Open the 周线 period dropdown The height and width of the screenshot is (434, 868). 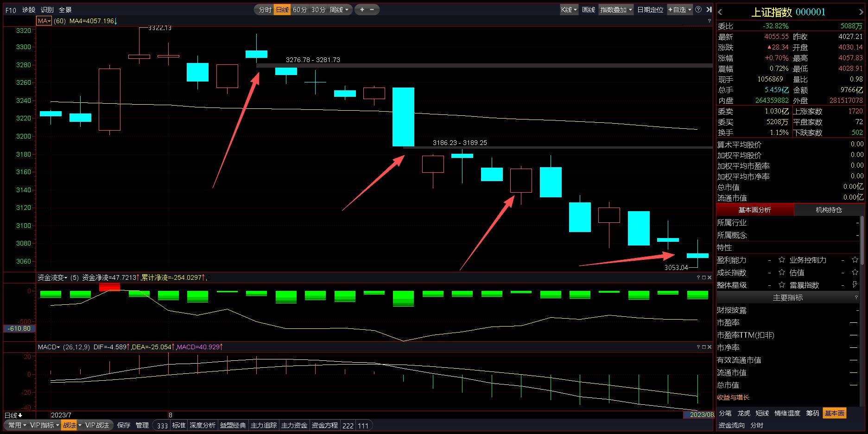[x=339, y=9]
